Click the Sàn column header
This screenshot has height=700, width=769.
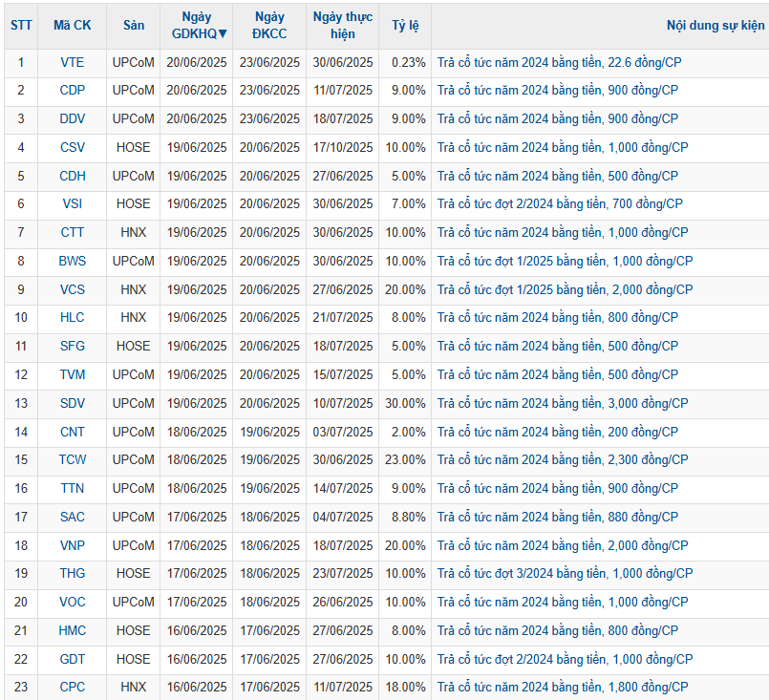134,26
